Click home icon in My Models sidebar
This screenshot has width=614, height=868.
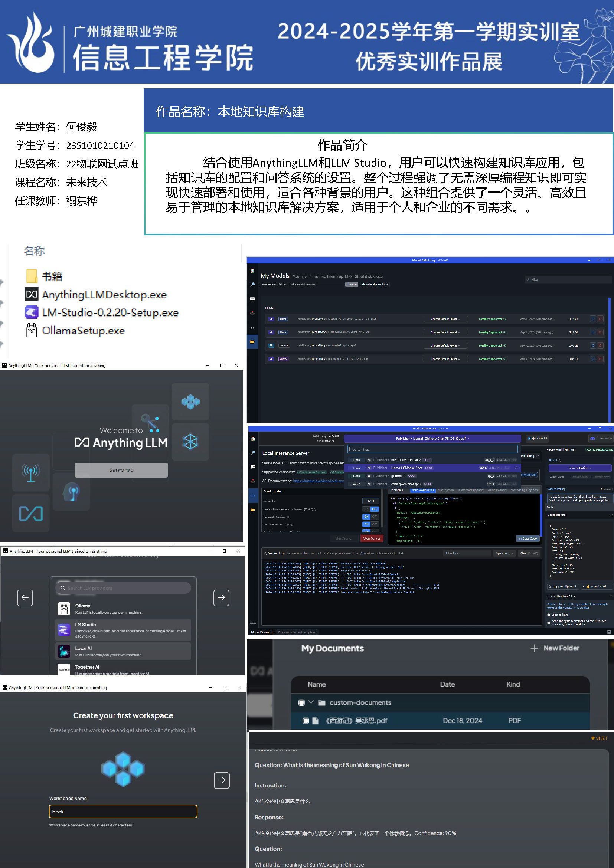252,271
